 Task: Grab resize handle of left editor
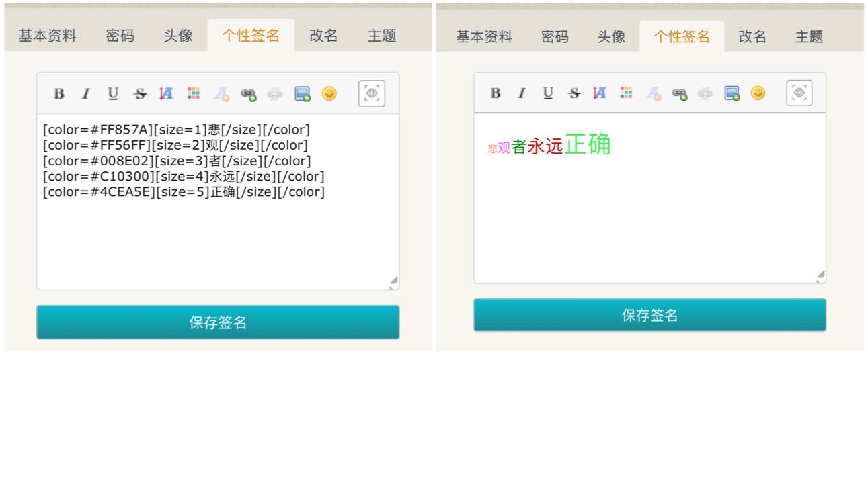pyautogui.click(x=394, y=282)
